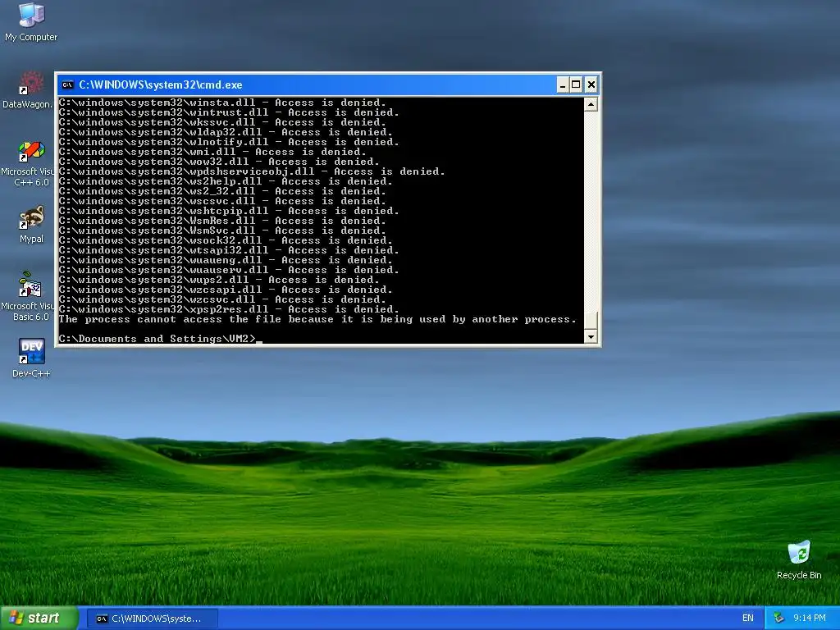Image resolution: width=840 pixels, height=630 pixels.
Task: Maximize the cmd.exe window
Action: tap(576, 84)
